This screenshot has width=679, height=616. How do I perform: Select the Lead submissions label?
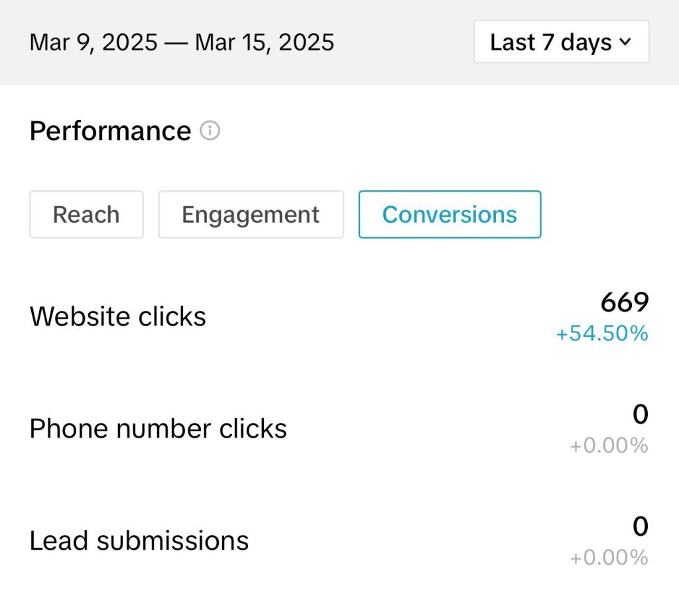click(x=139, y=541)
